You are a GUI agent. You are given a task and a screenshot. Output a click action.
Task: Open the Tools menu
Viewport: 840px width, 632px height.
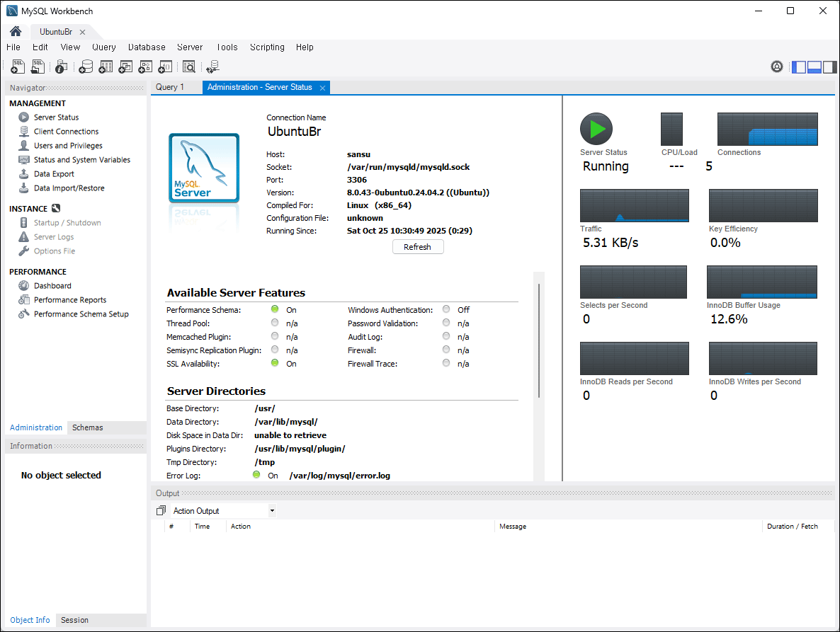pos(227,47)
